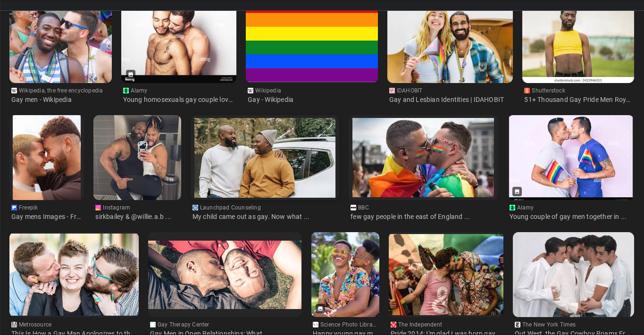Select The Independent pride parade thumbnail
Screen dimensions: 644x335
coord(446,275)
